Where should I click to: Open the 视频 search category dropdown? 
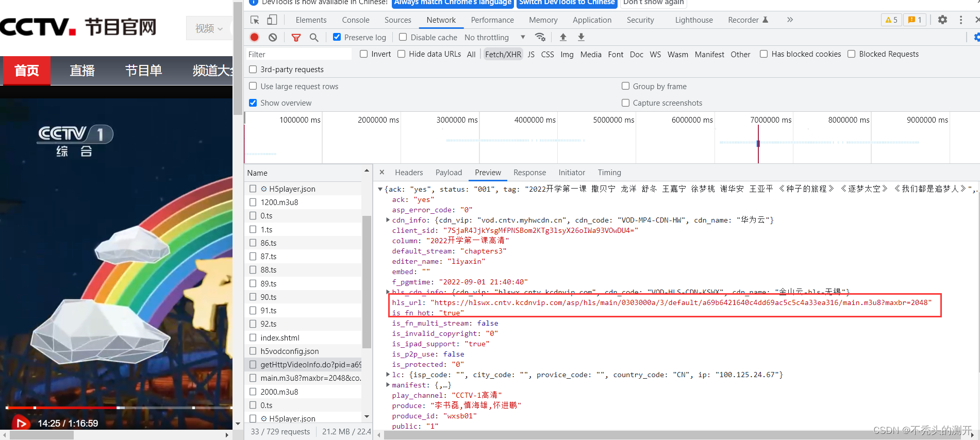(x=209, y=28)
